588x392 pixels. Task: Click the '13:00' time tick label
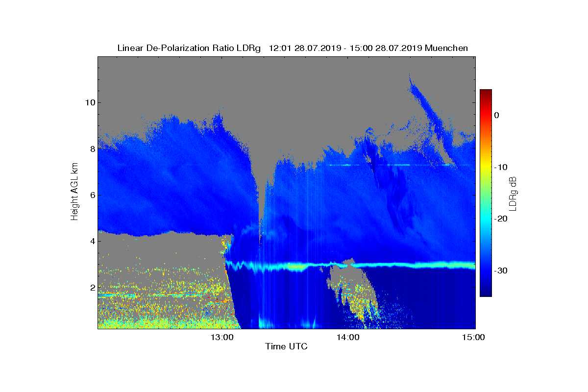[221, 337]
